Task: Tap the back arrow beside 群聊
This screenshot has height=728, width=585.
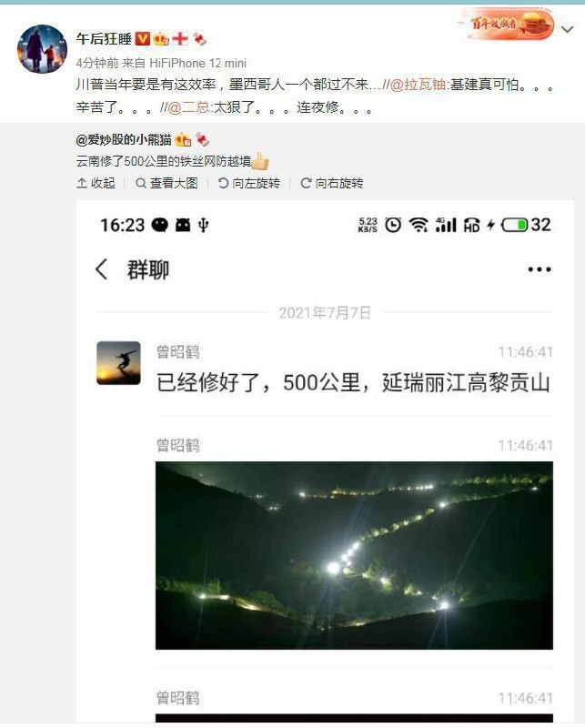Action: 101,269
